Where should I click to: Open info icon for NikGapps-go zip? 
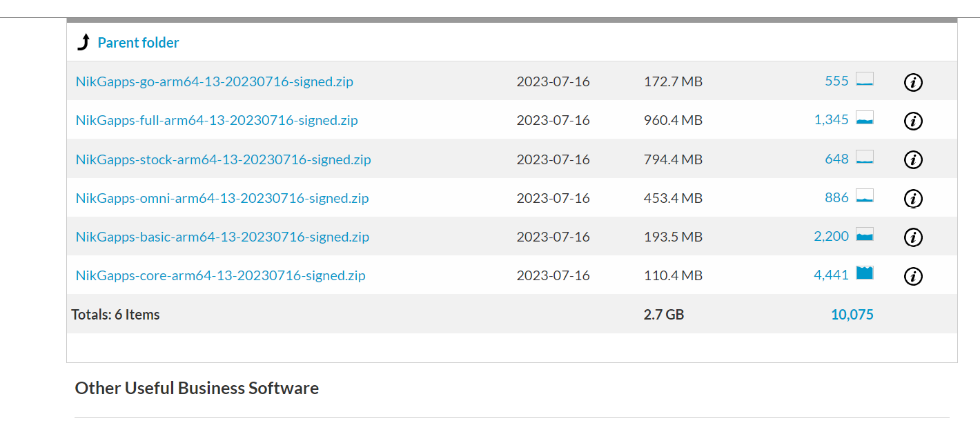(x=913, y=83)
